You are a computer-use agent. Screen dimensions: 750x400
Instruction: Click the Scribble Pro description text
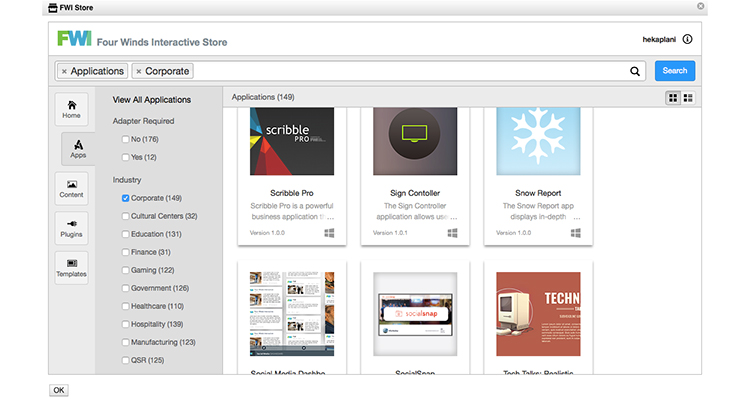click(x=292, y=211)
